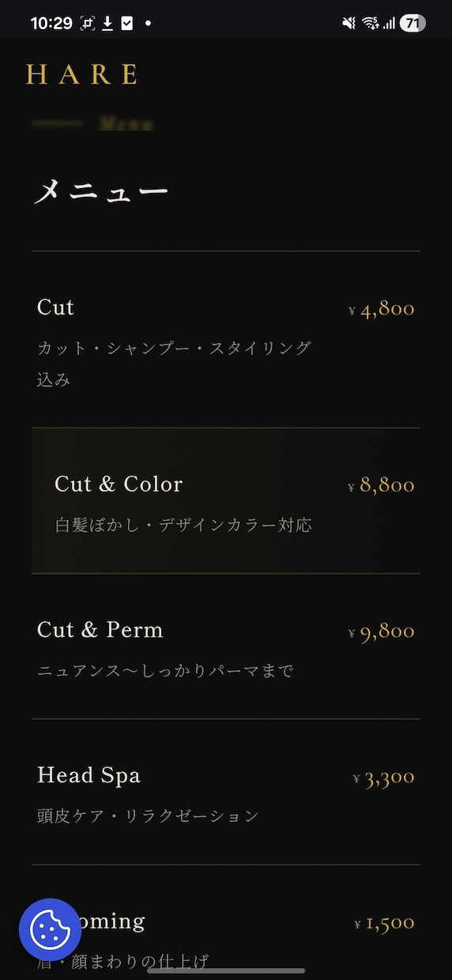Viewport: 452px width, 980px height.
Task: Tap the cellular signal bars icon
Action: (x=389, y=23)
